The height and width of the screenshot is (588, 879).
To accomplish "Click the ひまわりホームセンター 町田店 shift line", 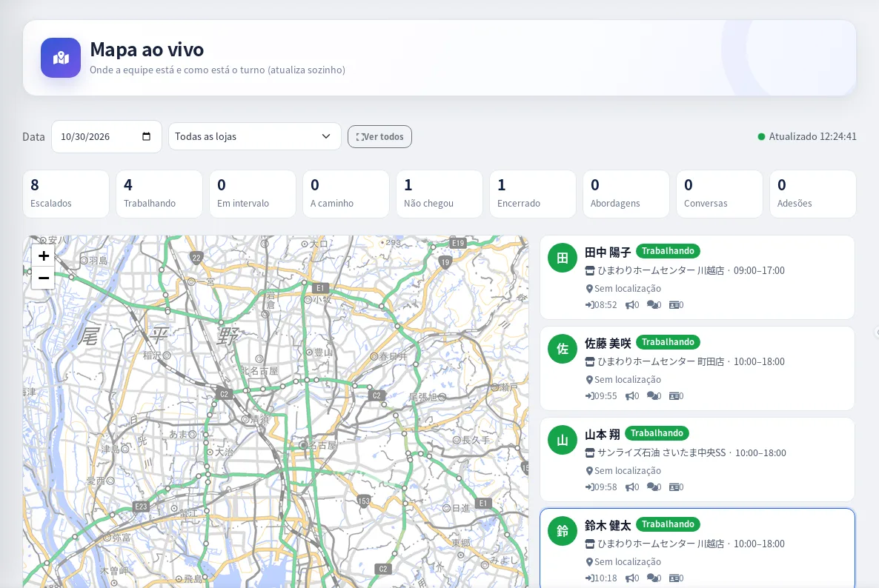I will click(x=685, y=361).
